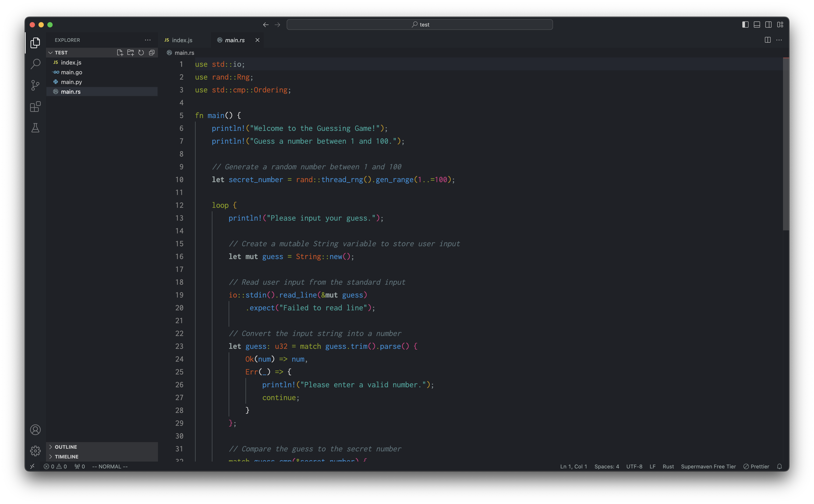This screenshot has height=504, width=814.
Task: Click '.expect' call on line 20
Action: (260, 308)
